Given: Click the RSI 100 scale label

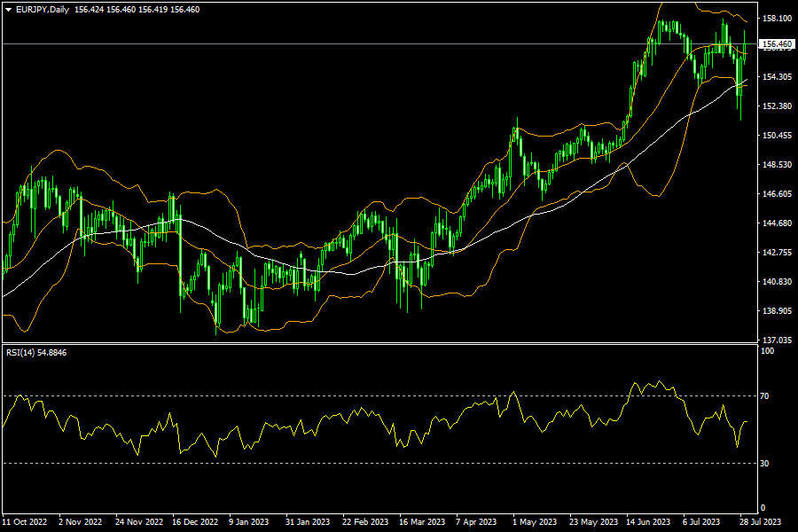Looking at the screenshot, I should tap(767, 351).
